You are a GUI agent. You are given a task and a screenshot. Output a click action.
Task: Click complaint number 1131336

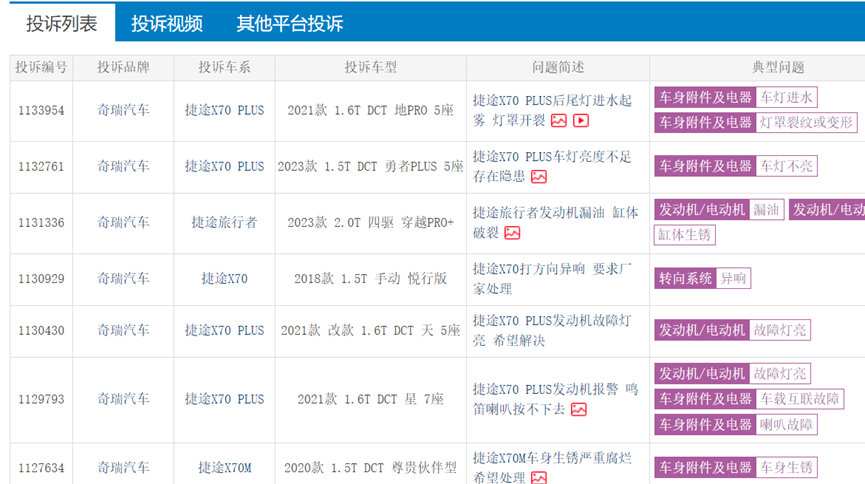(x=41, y=223)
